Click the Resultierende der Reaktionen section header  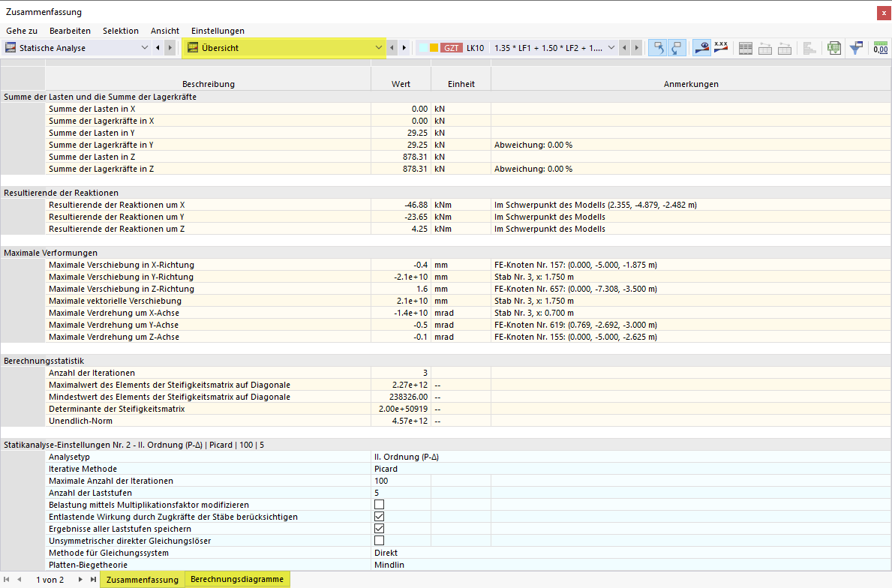pos(446,193)
